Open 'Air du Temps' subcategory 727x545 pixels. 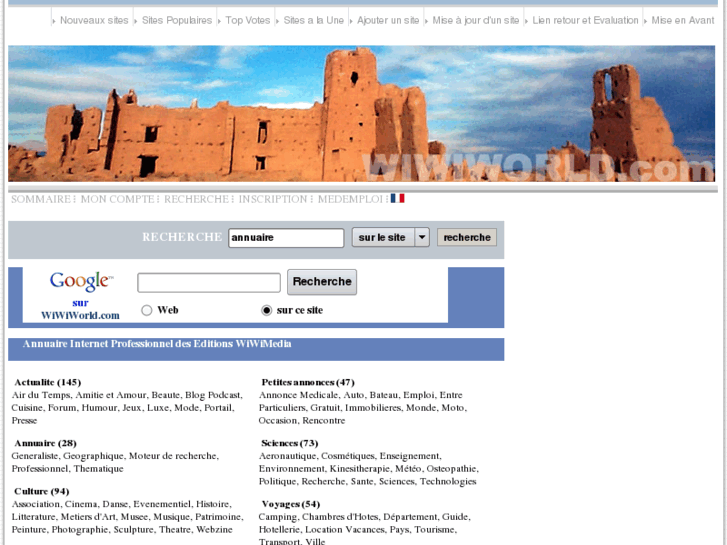[41, 395]
